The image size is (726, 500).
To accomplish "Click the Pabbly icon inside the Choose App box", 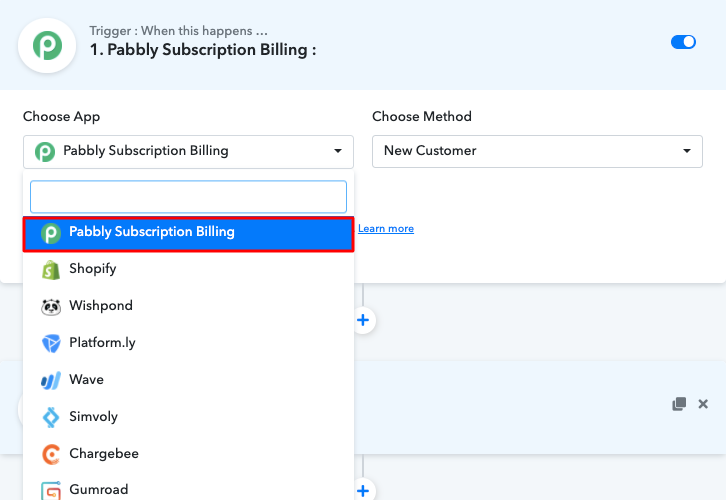I will (x=45, y=152).
